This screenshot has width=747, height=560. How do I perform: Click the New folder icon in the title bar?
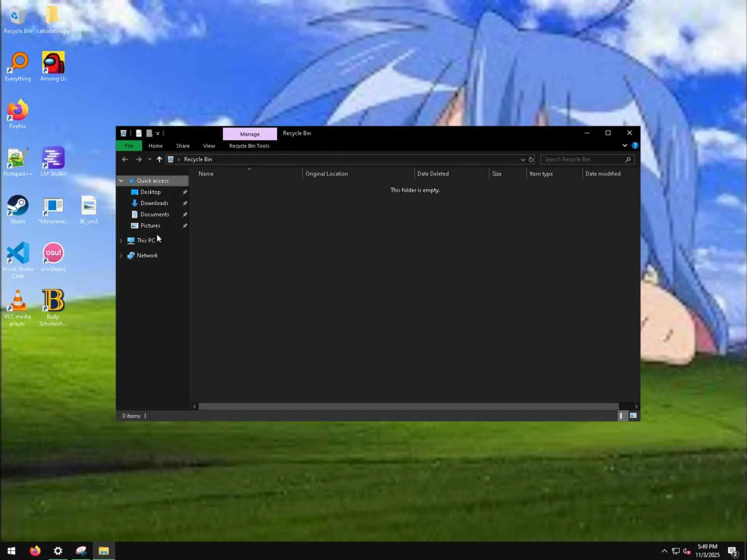pos(149,133)
